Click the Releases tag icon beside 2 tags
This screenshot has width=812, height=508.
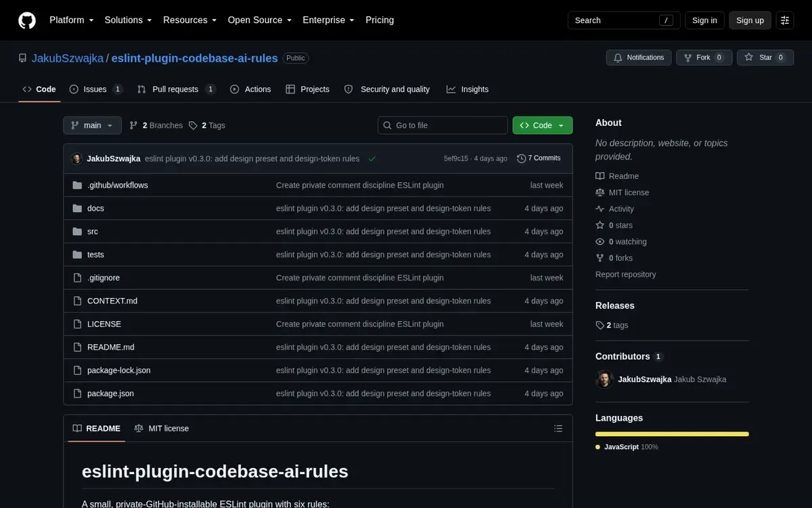[x=600, y=325]
